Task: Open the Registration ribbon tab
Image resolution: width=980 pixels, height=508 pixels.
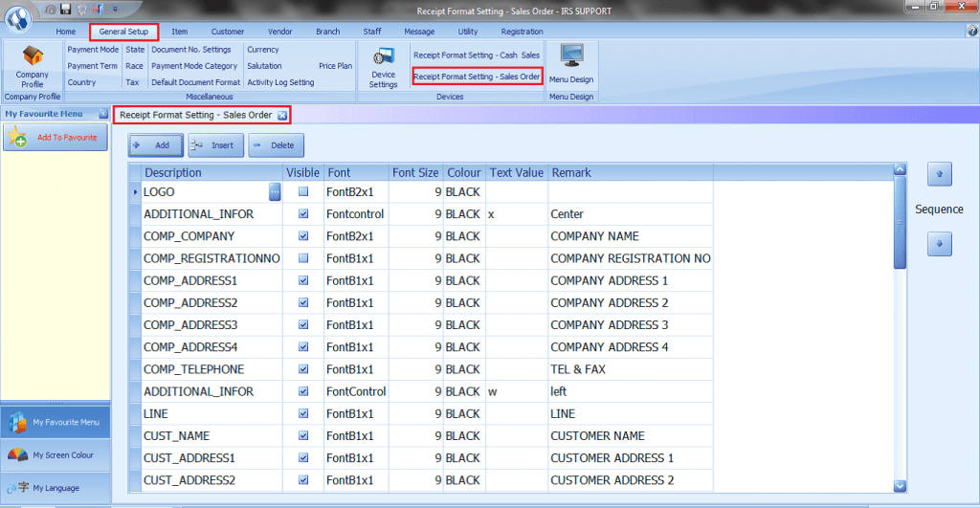Action: coord(522,32)
